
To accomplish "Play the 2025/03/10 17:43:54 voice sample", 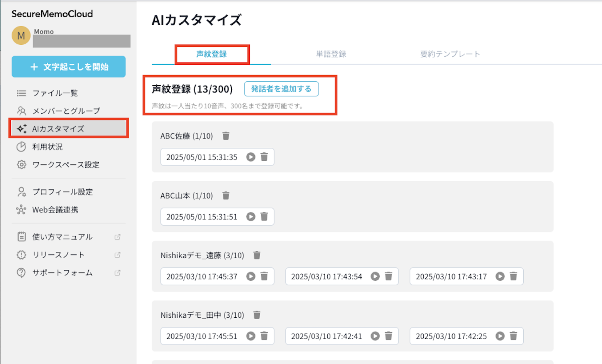I will pyautogui.click(x=375, y=276).
